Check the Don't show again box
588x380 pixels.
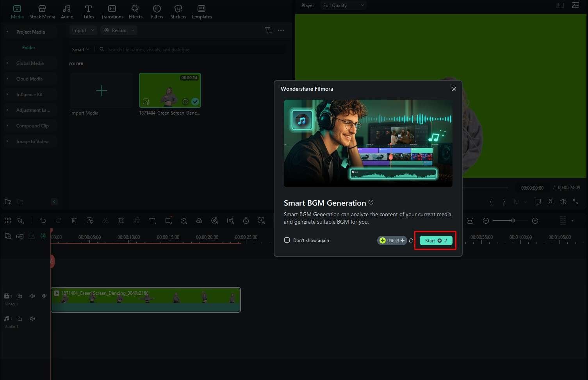point(287,240)
